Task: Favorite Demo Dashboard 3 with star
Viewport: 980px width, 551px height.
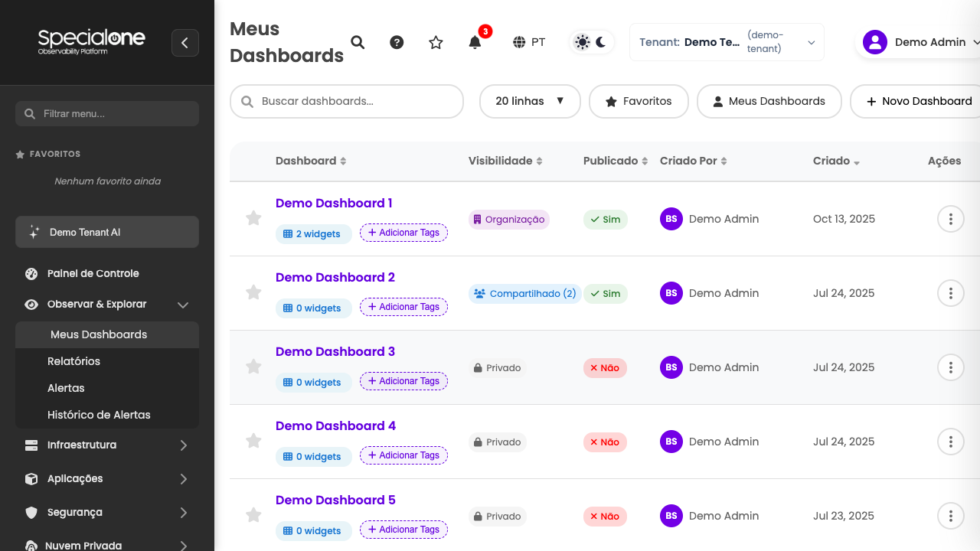Action: point(253,367)
